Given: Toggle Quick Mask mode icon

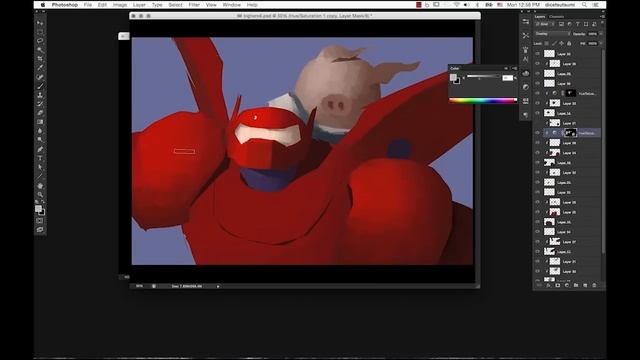Looking at the screenshot, I should (40, 221).
